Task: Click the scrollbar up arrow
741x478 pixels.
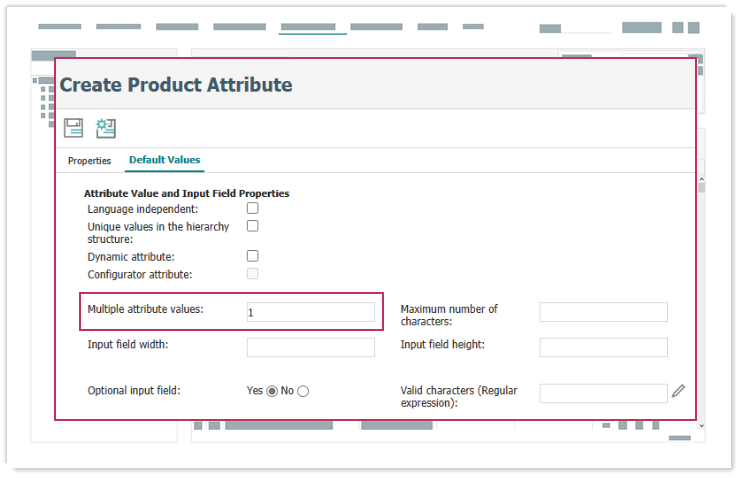Action: coord(701,177)
